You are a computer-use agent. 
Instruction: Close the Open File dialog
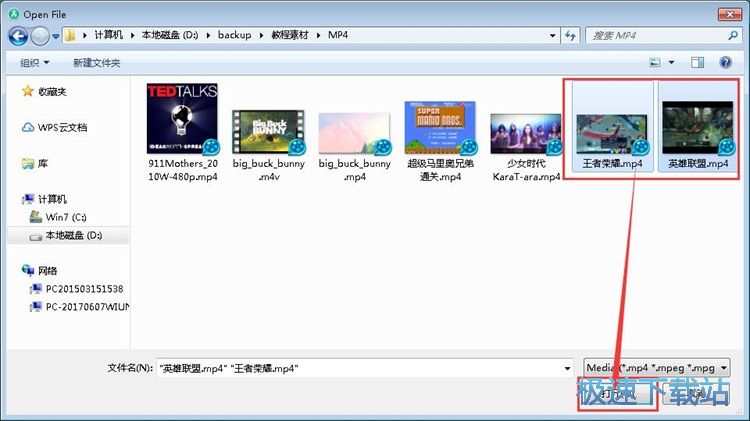tap(729, 14)
